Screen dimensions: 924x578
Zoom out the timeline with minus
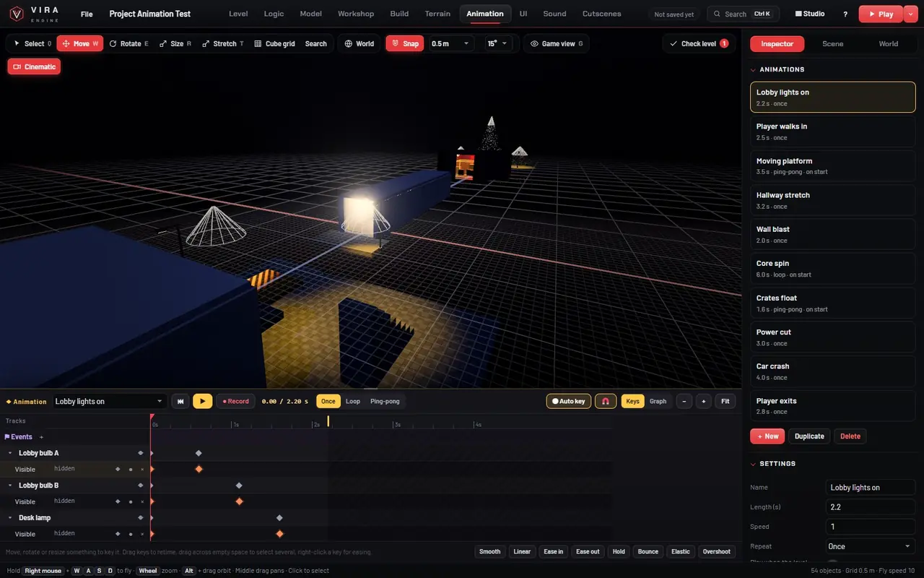(x=684, y=401)
